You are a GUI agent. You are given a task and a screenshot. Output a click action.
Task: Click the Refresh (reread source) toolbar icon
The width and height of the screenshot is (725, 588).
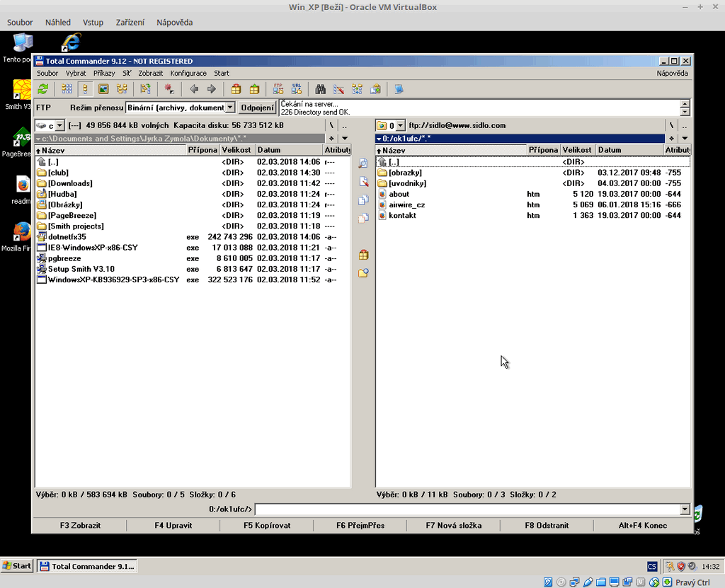tap(43, 89)
